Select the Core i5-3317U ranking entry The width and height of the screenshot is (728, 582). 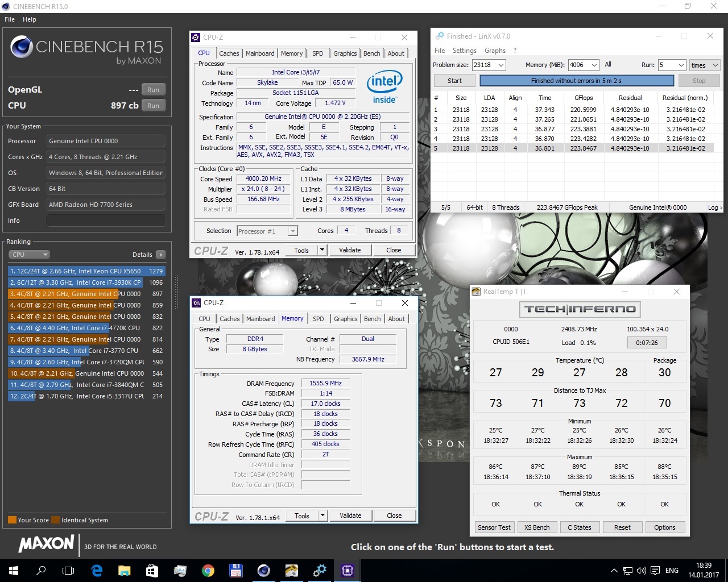86,396
